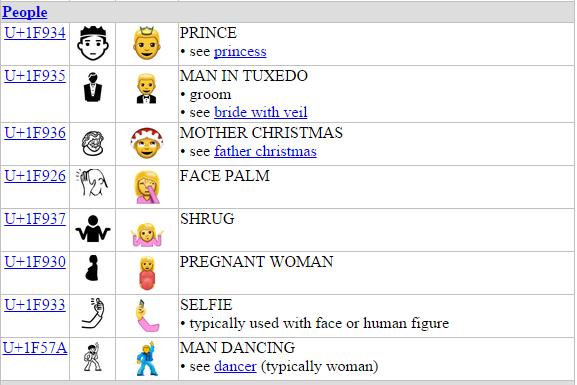577x385 pixels.
Task: Click the colored Mother Christmas emoji
Action: click(147, 143)
